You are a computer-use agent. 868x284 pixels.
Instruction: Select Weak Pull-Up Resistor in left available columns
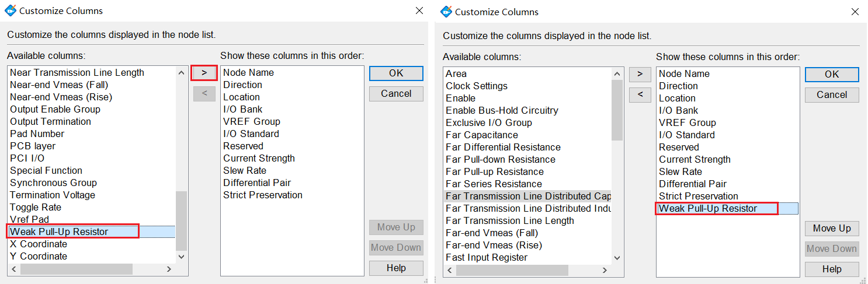click(x=59, y=232)
